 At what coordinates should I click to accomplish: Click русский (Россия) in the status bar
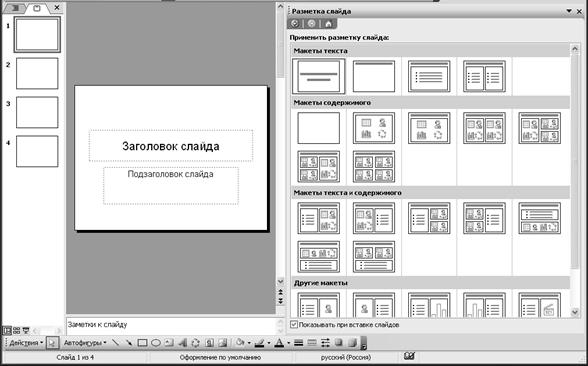pos(346,357)
